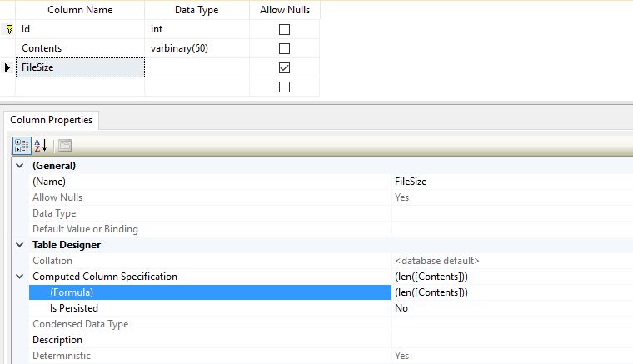
Task: Click the (Formula) value field
Action: click(512, 292)
